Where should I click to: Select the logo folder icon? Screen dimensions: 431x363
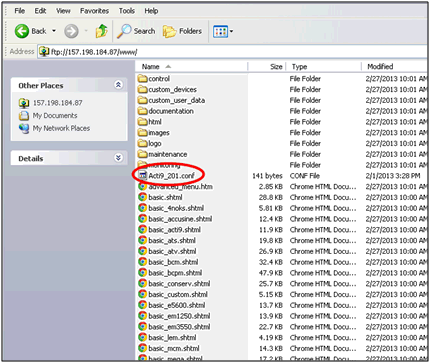[143, 143]
